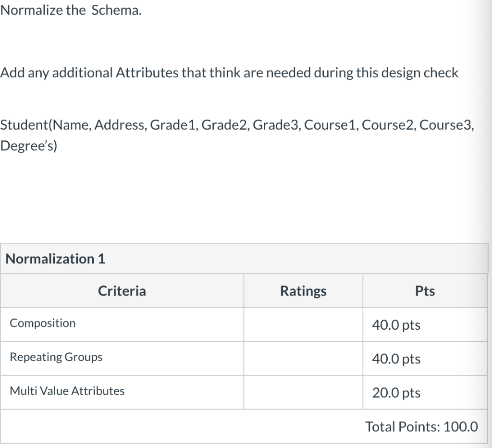
Task: Select the Pts column header
Action: pos(425,290)
